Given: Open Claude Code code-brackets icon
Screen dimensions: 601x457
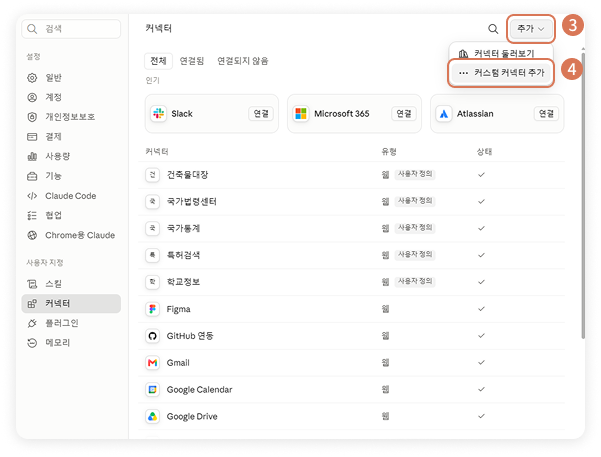Looking at the screenshot, I should pyautogui.click(x=32, y=196).
